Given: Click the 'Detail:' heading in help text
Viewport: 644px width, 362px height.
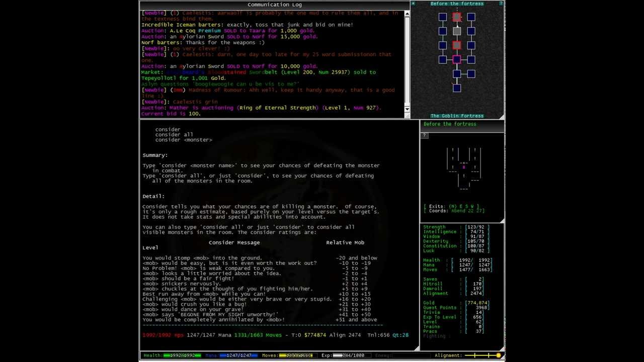Looking at the screenshot, I should [153, 196].
